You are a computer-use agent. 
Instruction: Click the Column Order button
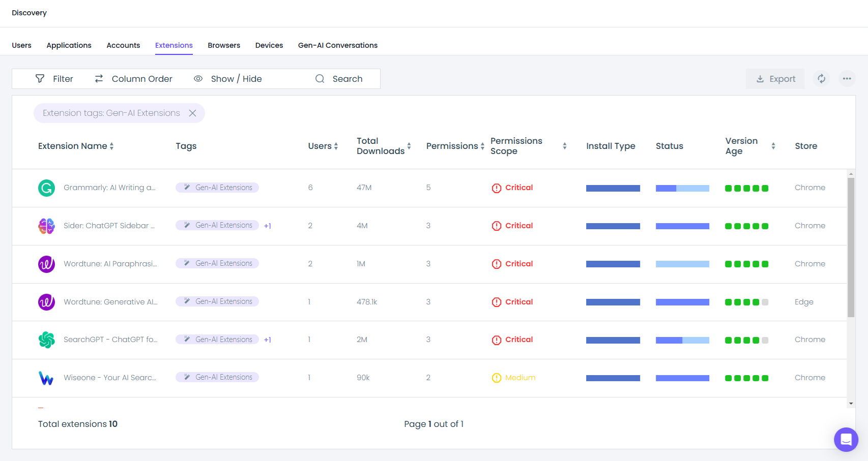click(x=133, y=79)
